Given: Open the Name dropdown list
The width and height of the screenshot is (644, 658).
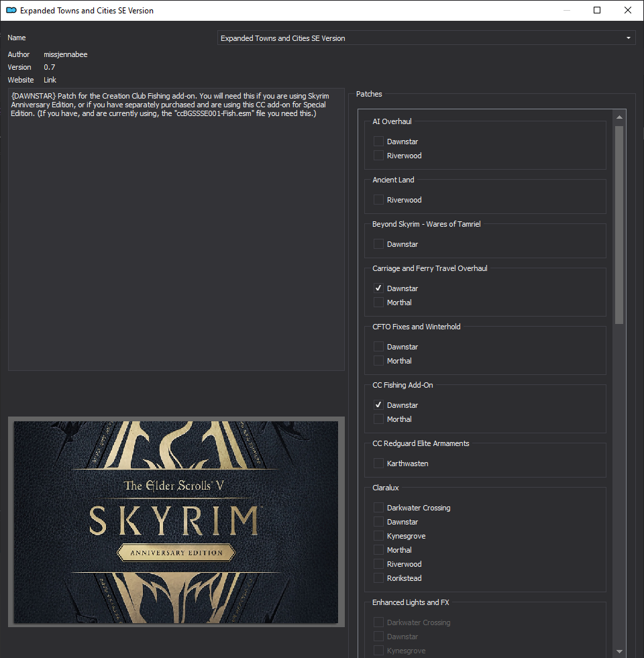Looking at the screenshot, I should pos(426,38).
